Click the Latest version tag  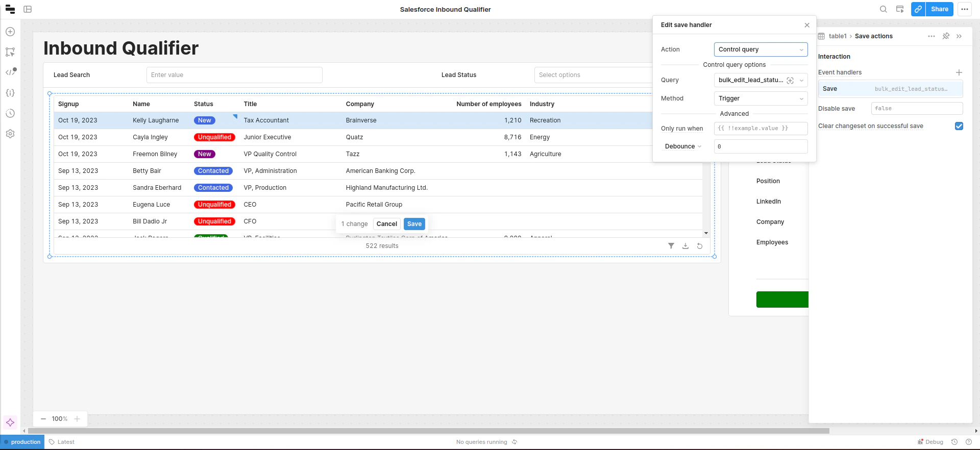62,442
